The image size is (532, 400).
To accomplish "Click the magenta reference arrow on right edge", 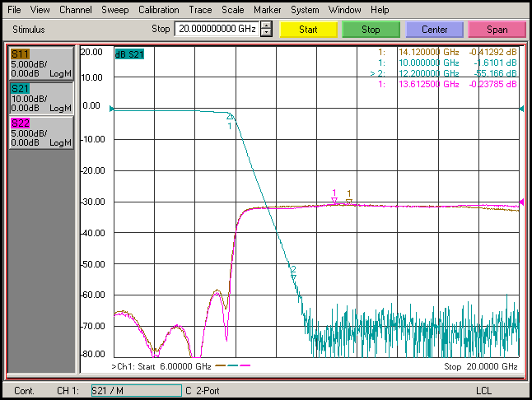I will (x=520, y=202).
